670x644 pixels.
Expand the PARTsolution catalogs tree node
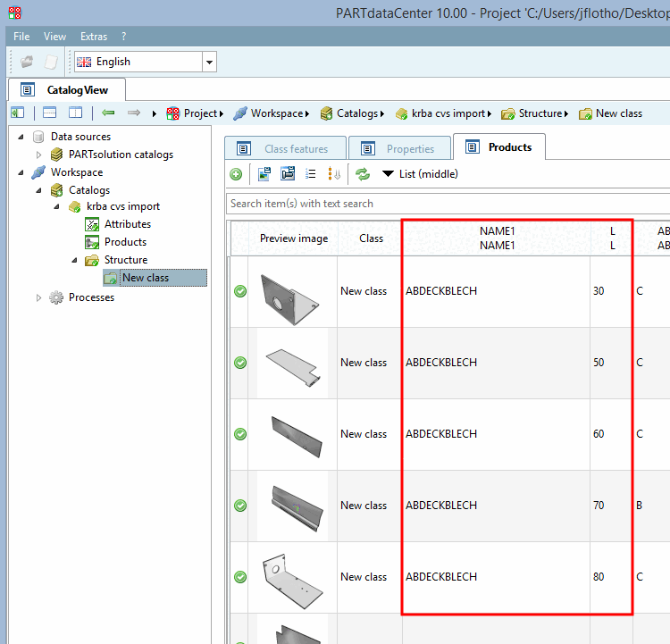click(x=39, y=155)
